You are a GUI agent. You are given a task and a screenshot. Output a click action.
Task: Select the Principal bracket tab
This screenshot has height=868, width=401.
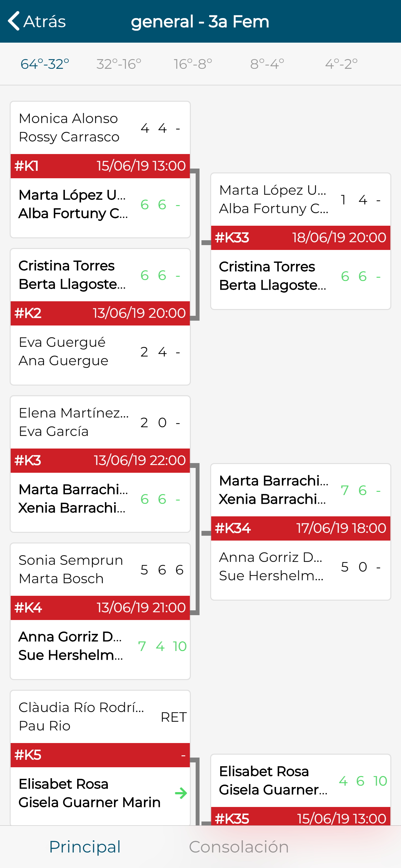click(85, 847)
